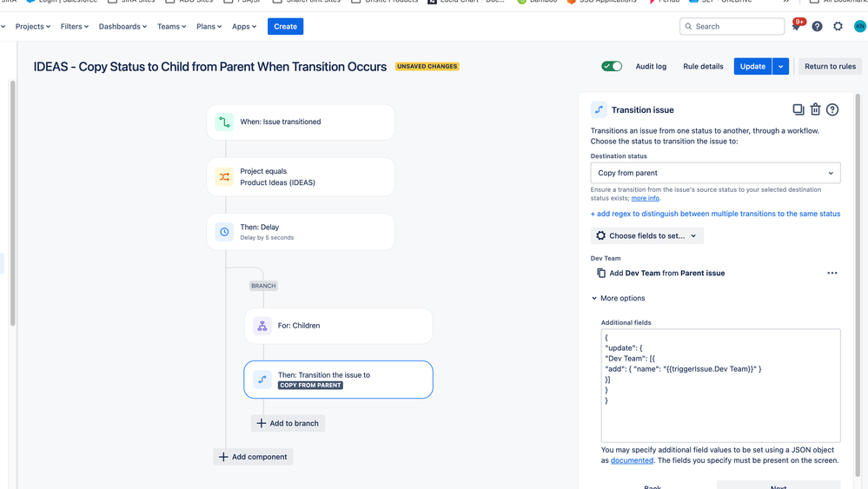Click Return to rules
The height and width of the screenshot is (489, 868).
(830, 66)
